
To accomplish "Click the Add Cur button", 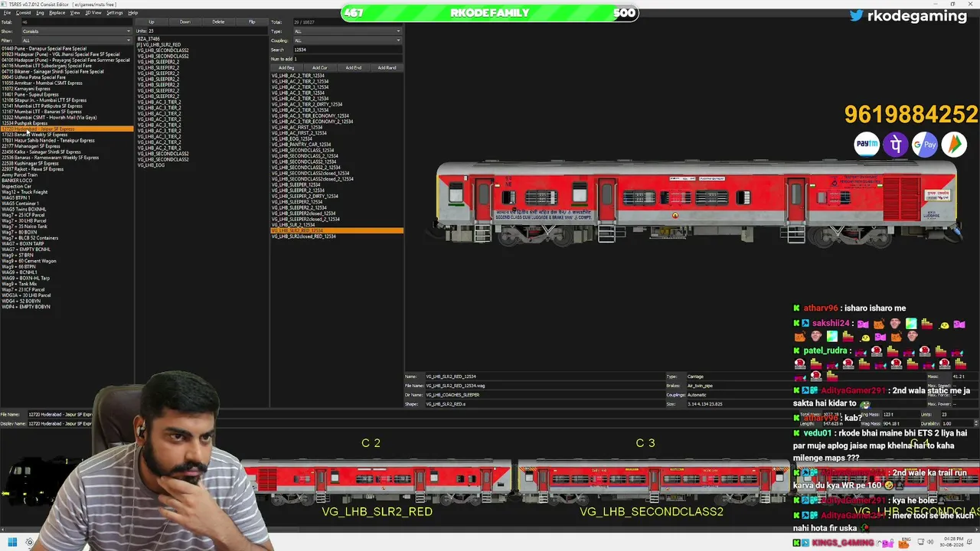I will (320, 68).
